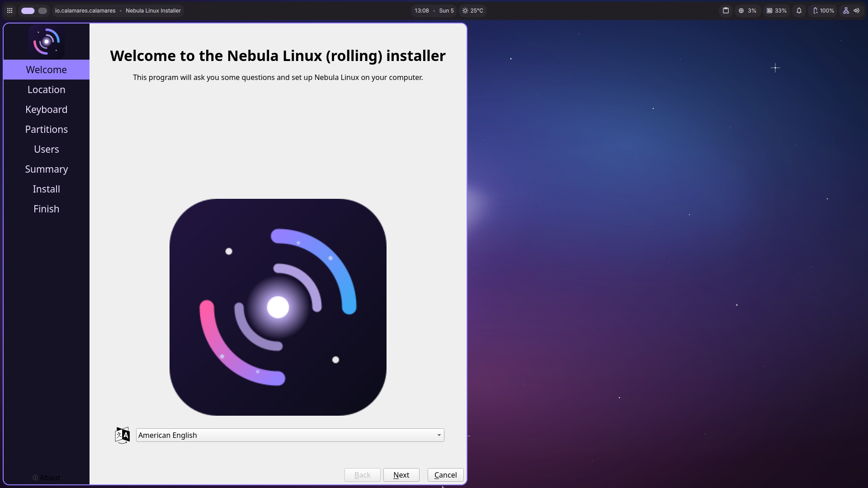Select the Partitions step in sidebar
This screenshot has width=868, height=488.
(46, 129)
